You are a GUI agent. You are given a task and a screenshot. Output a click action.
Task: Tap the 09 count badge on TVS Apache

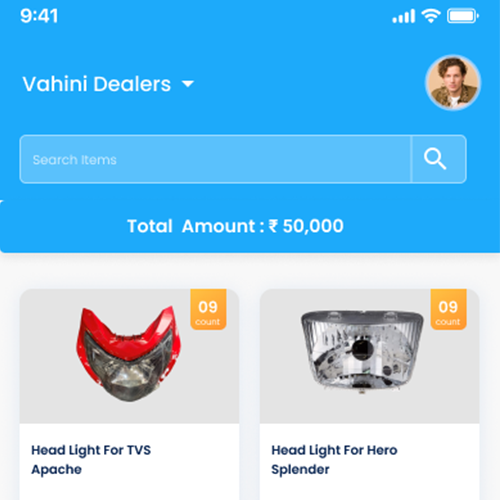(208, 310)
